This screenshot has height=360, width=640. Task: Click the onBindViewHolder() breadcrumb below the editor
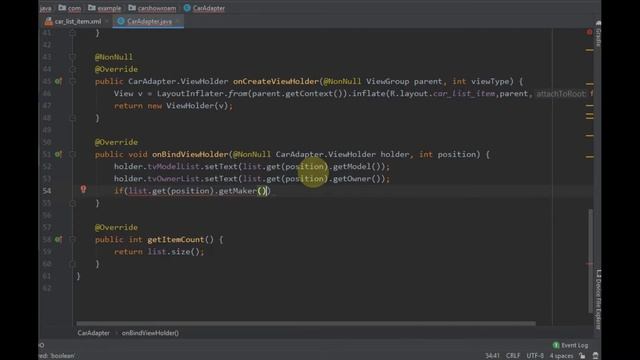(150, 333)
